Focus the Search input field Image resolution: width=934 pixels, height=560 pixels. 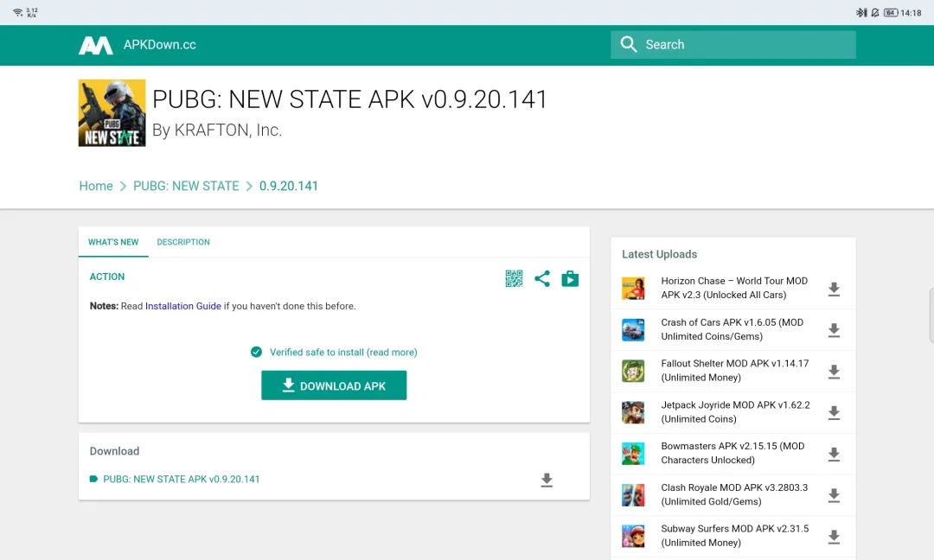pos(733,45)
